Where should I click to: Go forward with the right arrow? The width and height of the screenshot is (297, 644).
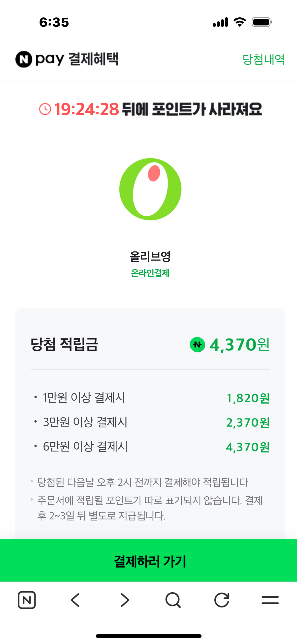pyautogui.click(x=124, y=600)
